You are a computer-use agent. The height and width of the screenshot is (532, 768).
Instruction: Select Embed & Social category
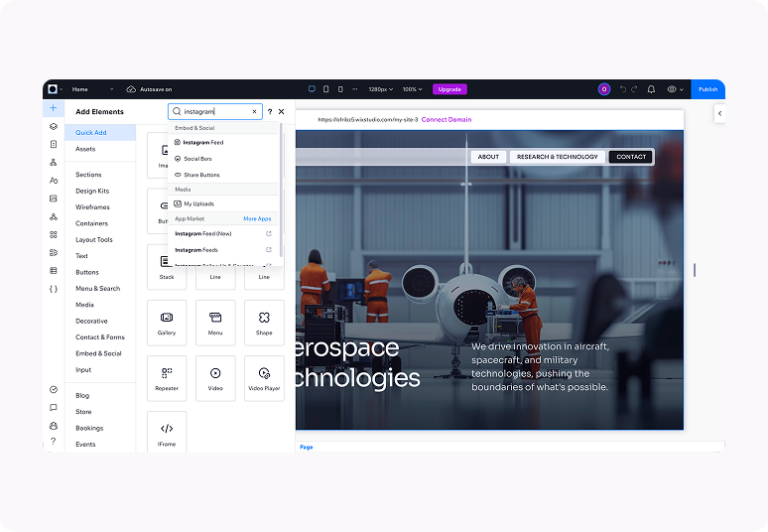coord(98,353)
